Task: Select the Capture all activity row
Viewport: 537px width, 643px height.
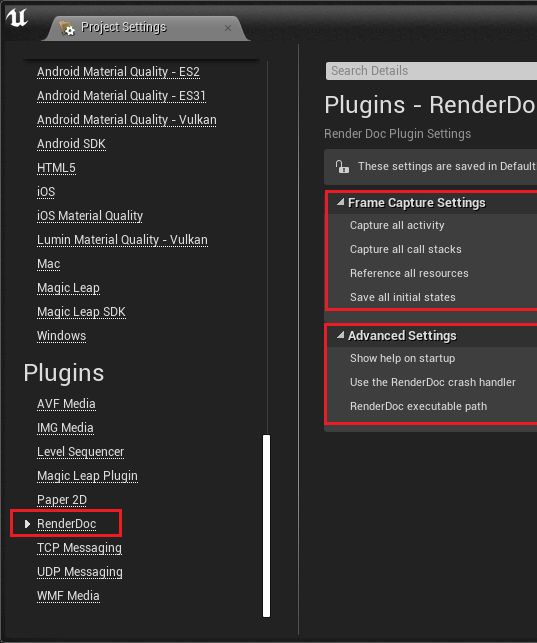Action: tap(432, 225)
